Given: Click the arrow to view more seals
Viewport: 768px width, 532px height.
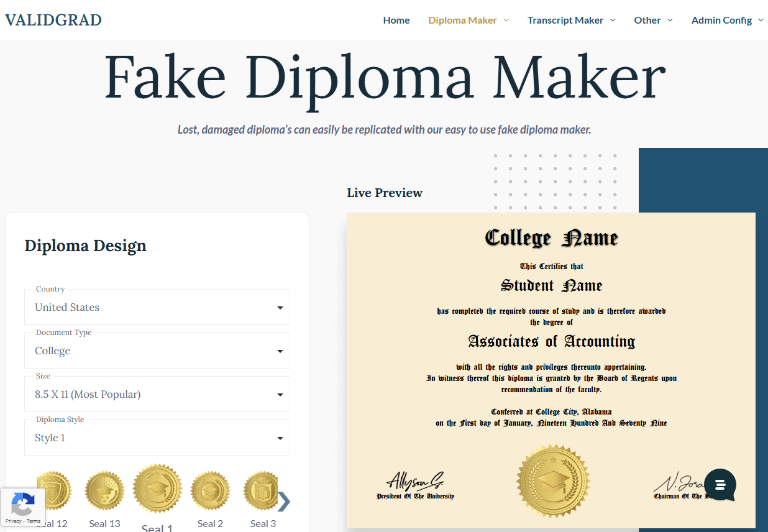Looking at the screenshot, I should (285, 501).
